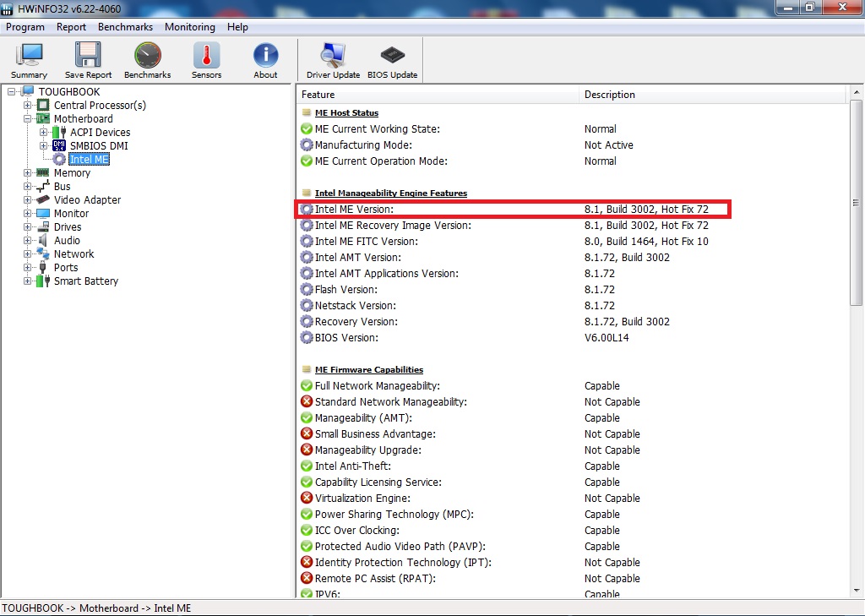Launch Benchmarks gauge icon in toolbar

point(147,60)
